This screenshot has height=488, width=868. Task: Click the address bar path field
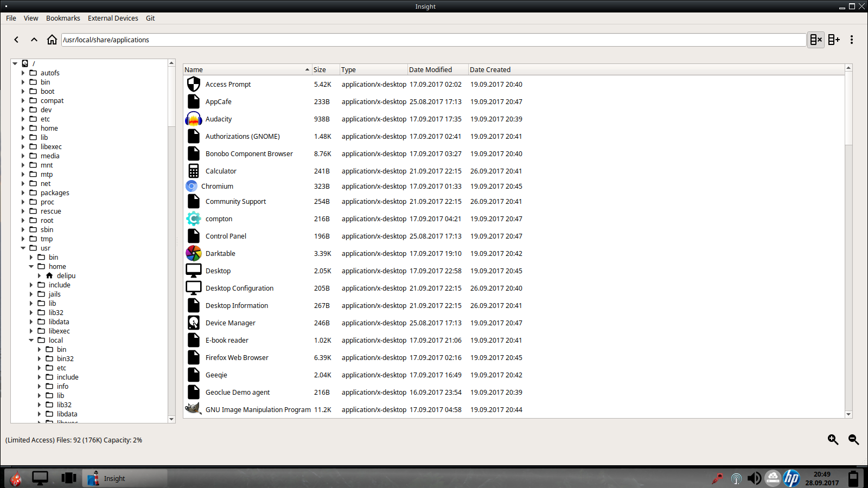click(x=380, y=39)
